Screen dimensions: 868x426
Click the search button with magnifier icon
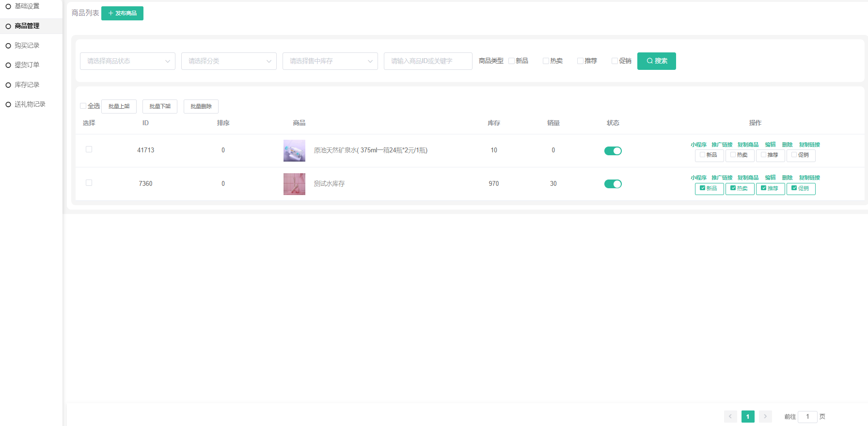click(656, 61)
